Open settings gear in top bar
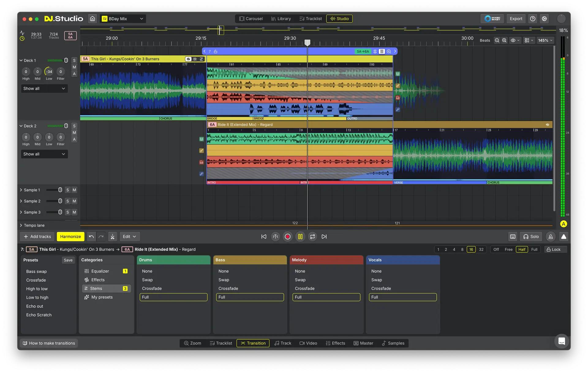 click(544, 19)
